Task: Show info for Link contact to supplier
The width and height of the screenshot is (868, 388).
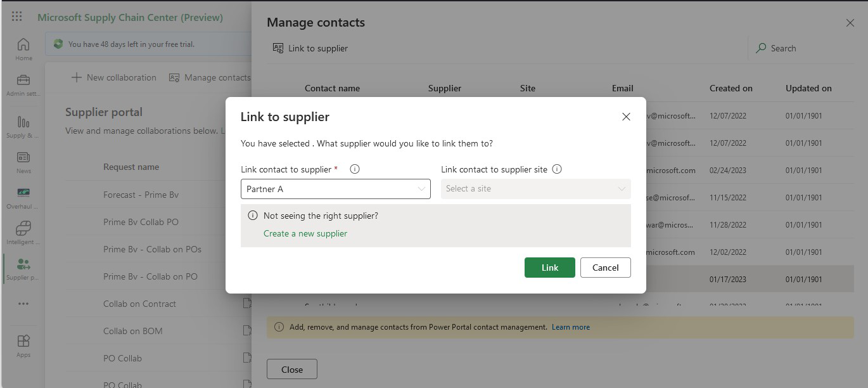Action: (x=355, y=169)
